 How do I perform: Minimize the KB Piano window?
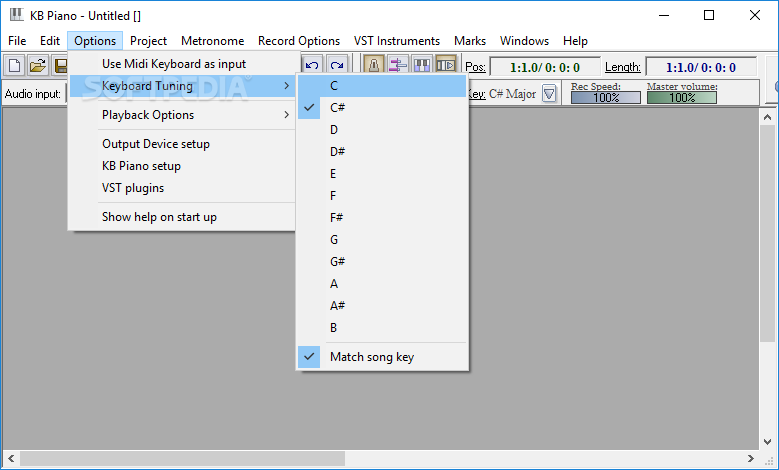pos(664,15)
